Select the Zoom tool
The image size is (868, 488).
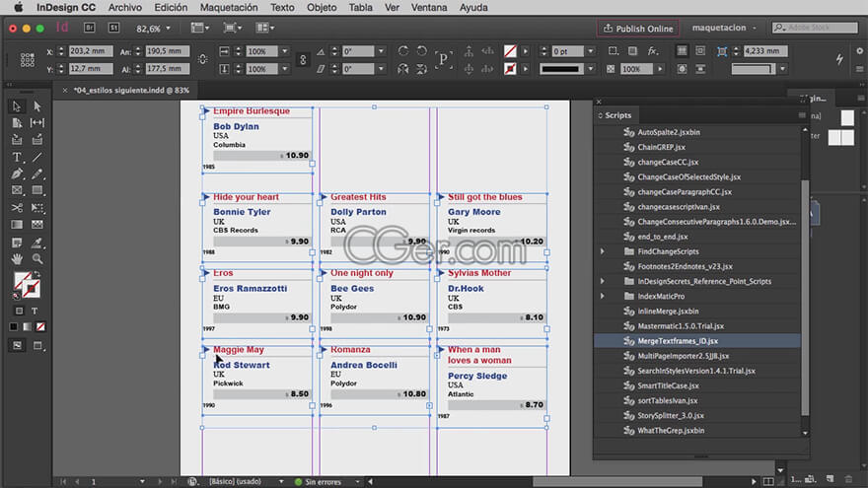(x=37, y=259)
